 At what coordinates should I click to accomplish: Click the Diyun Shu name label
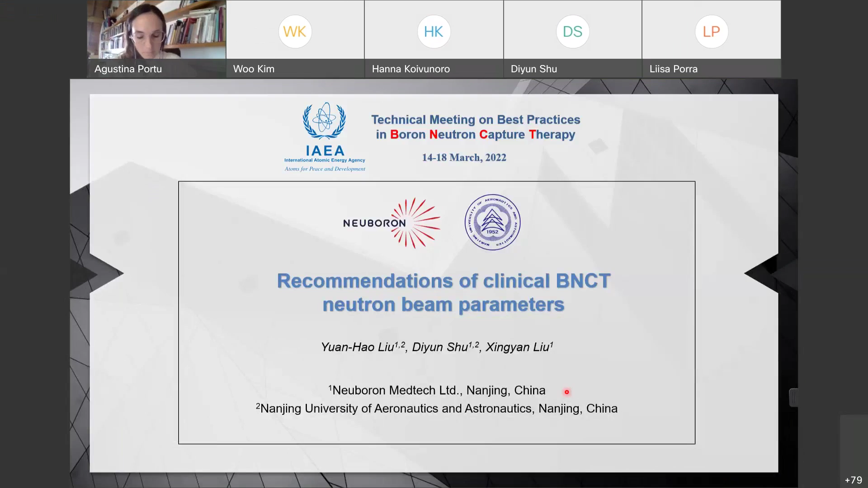533,69
